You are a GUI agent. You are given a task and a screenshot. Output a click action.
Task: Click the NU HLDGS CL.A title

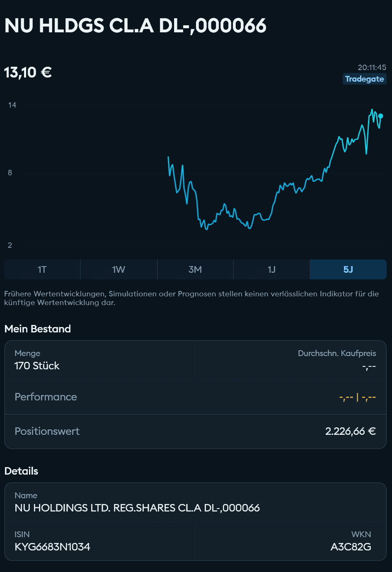[136, 26]
